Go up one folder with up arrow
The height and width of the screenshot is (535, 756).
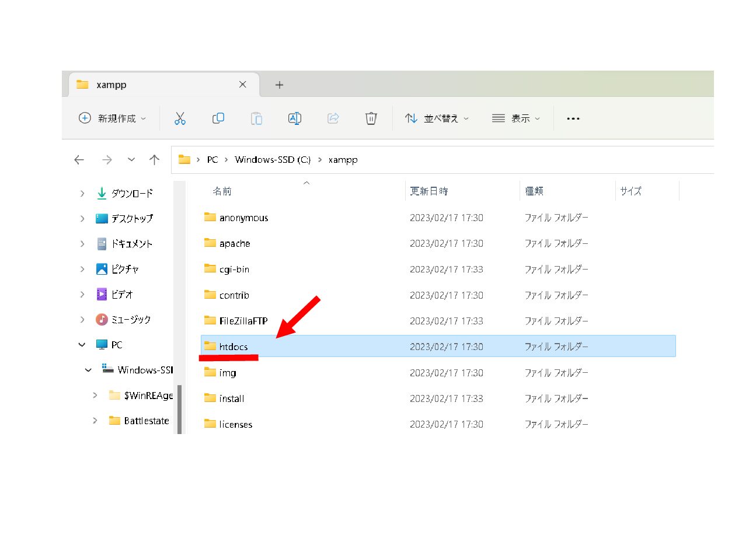pos(154,160)
